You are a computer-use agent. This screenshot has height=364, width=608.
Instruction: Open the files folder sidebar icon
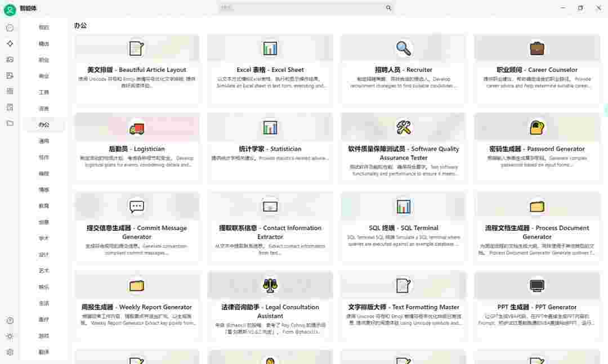pos(10,123)
